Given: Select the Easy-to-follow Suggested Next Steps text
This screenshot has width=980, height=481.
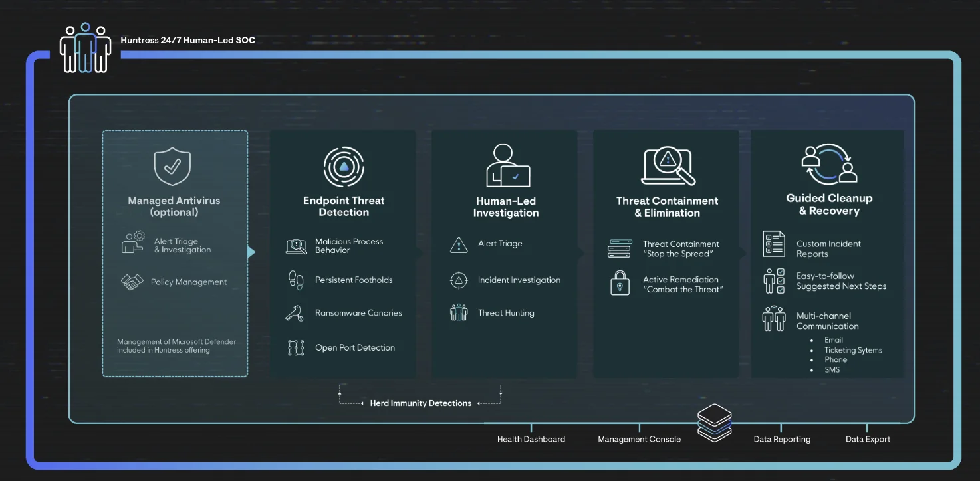Looking at the screenshot, I should click(x=841, y=281).
